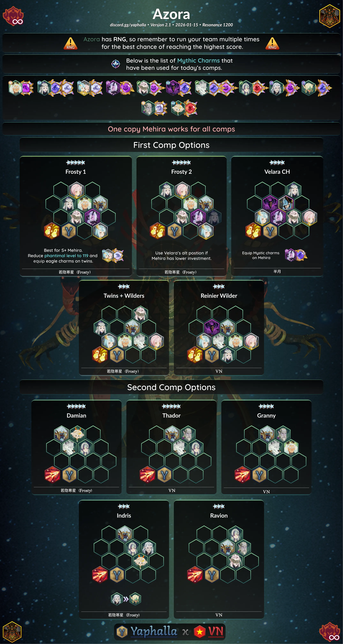Screen dimensions: 343x644
Task: Click the Y badge in Thador comp
Action: [164, 475]
